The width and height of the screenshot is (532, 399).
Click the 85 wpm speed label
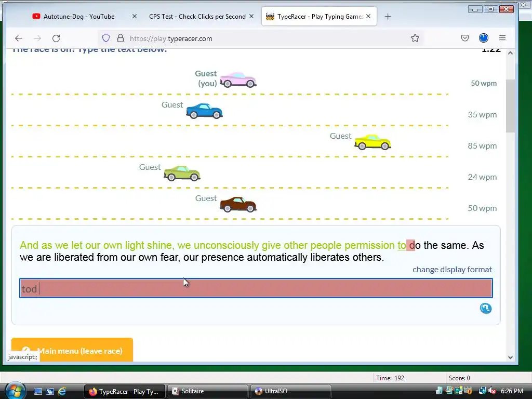482,146
